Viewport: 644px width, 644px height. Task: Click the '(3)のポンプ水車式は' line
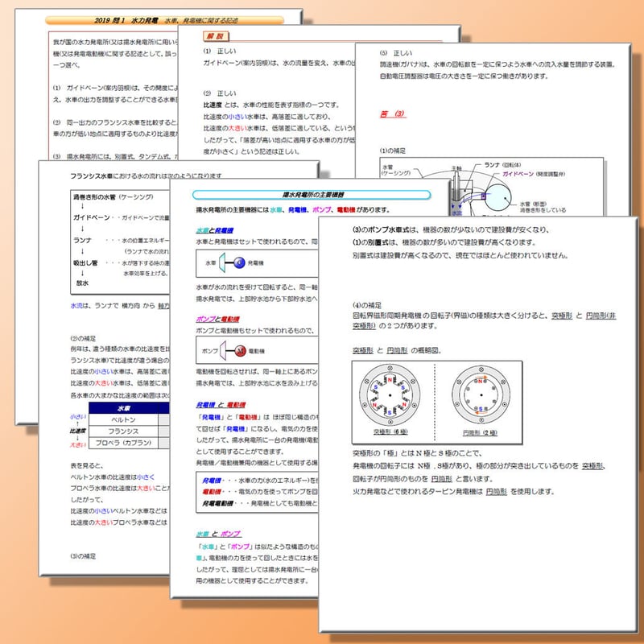451,229
